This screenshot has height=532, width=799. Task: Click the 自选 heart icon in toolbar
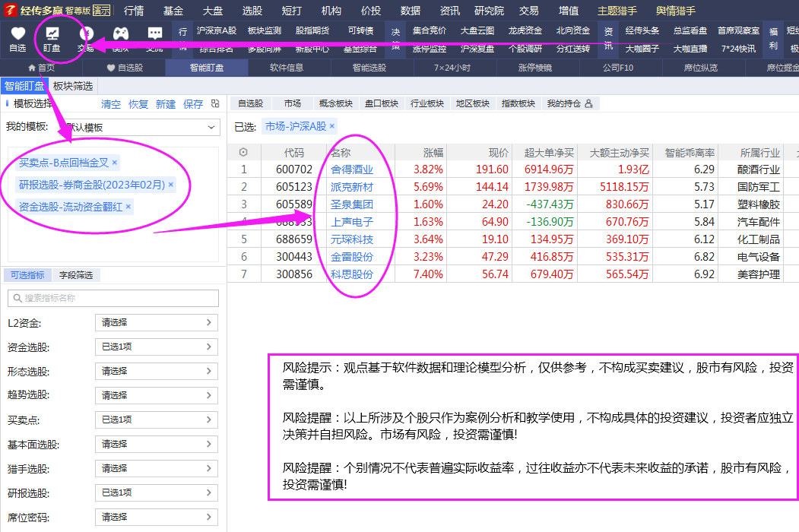(17, 33)
